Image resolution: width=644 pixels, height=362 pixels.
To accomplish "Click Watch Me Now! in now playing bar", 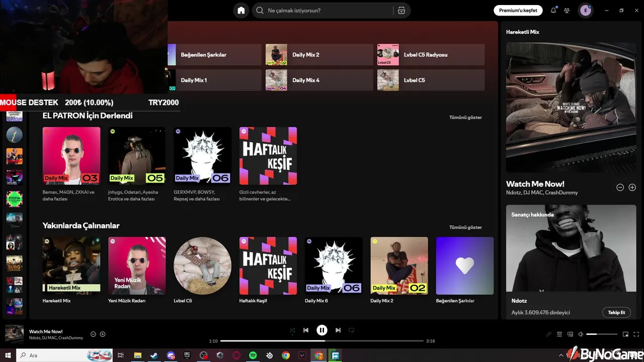I will point(46,331).
